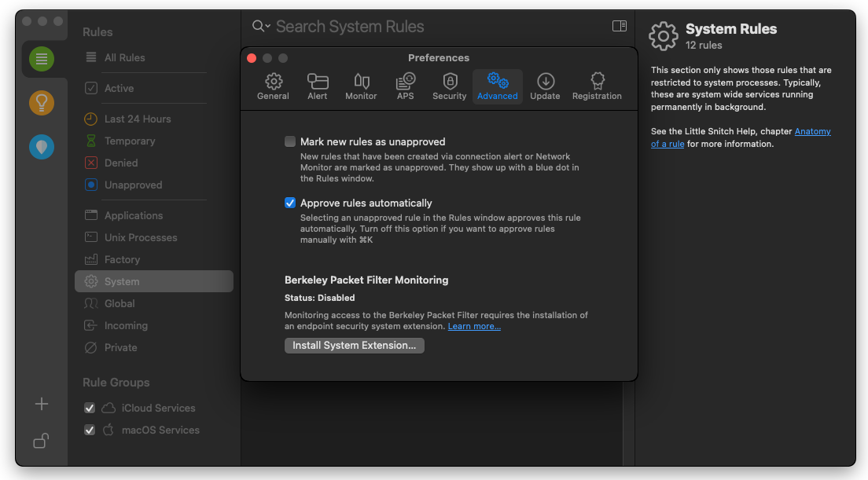Select Unix Processes in the sidebar

click(141, 237)
